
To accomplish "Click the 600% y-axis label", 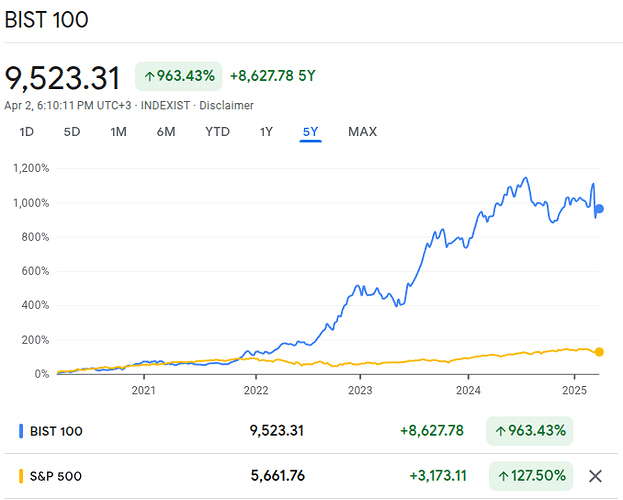I will pyautogui.click(x=35, y=271).
